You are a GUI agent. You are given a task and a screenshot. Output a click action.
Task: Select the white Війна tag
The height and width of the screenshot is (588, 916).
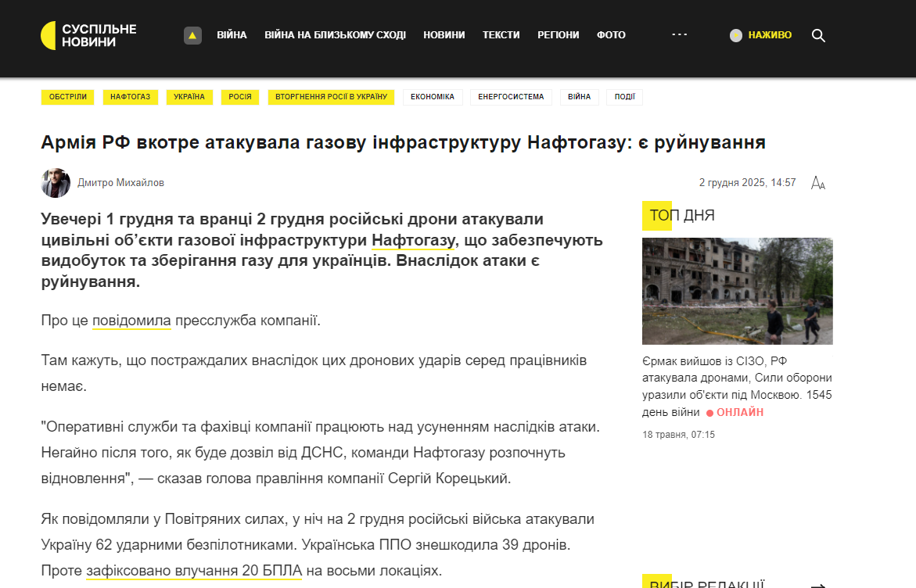[x=580, y=97]
